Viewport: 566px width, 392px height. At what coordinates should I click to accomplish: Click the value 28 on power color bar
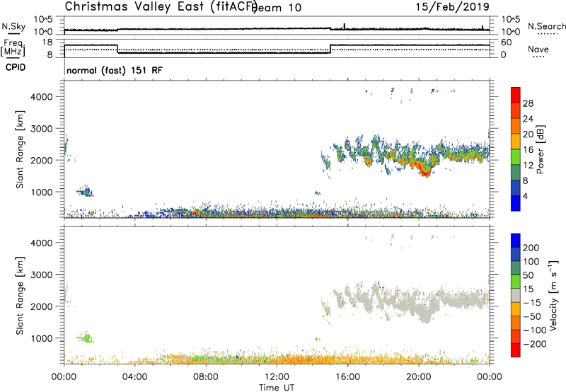[x=528, y=103]
